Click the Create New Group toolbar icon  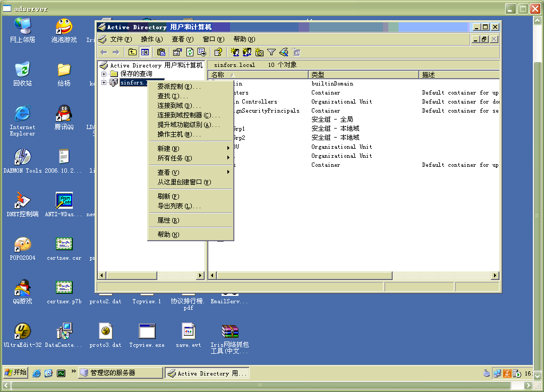click(x=247, y=52)
